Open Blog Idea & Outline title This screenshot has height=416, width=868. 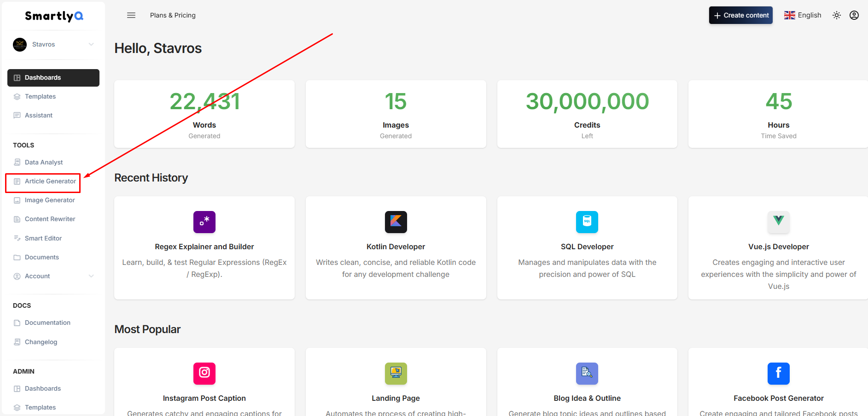[587, 398]
